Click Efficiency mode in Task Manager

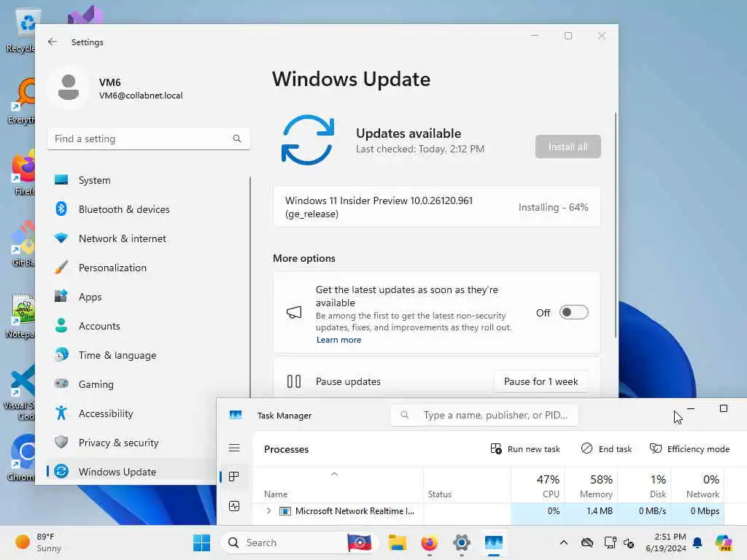click(689, 449)
